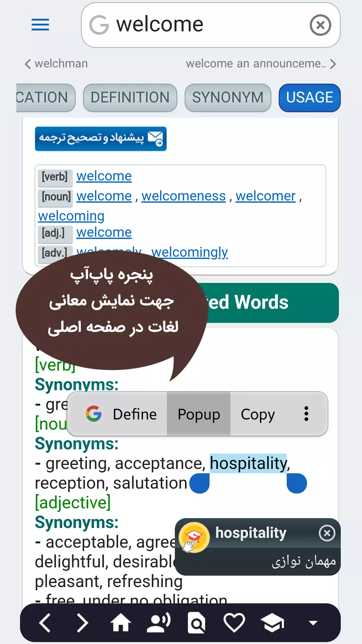The image size is (362, 644).
Task: Choose Define in the selection menu
Action: pos(122,414)
